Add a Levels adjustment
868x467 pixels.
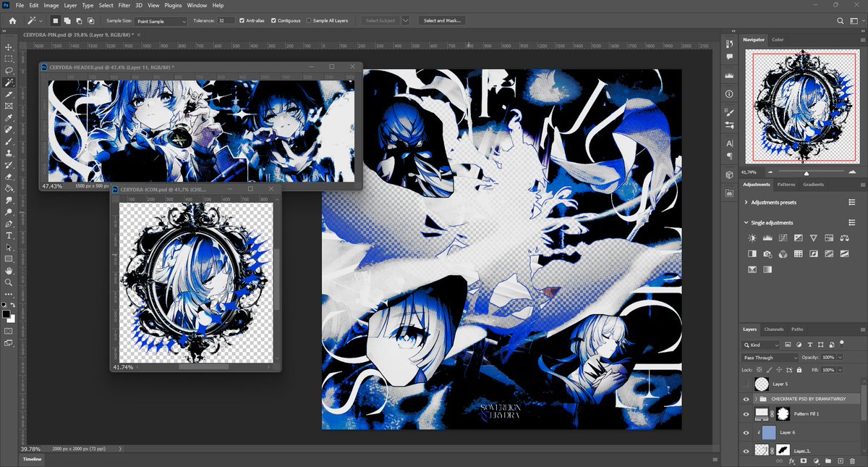767,237
